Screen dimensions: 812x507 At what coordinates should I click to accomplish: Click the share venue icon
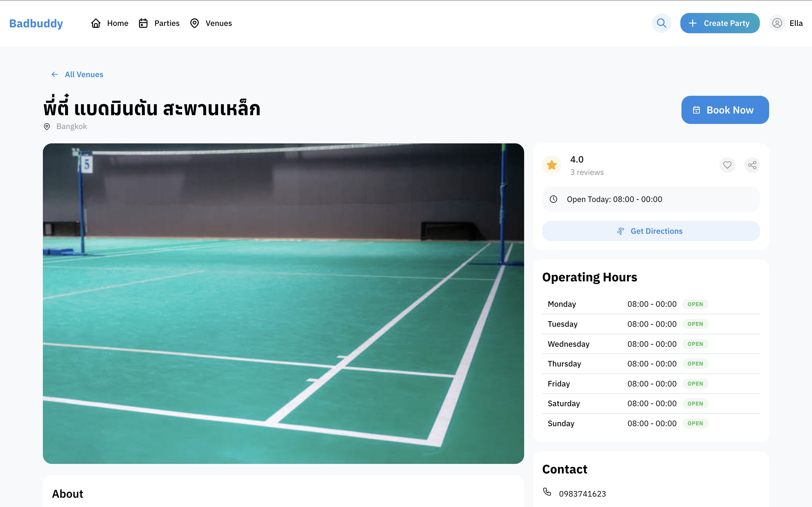pos(752,165)
